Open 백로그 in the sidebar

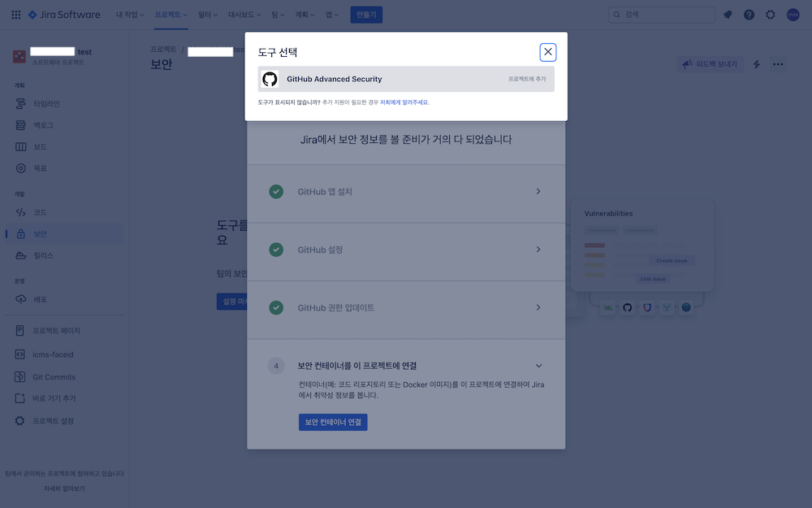[x=64, y=125]
